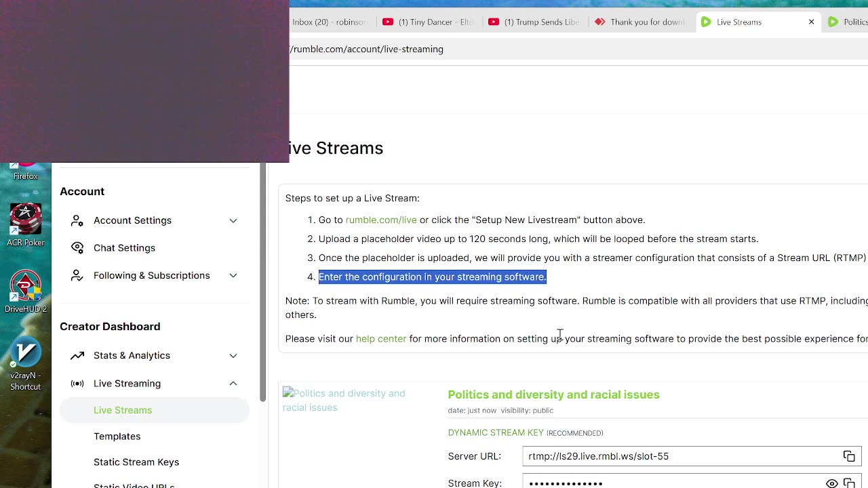The width and height of the screenshot is (868, 488).
Task: Click step 2 placeholder video instruction text
Action: (538, 239)
